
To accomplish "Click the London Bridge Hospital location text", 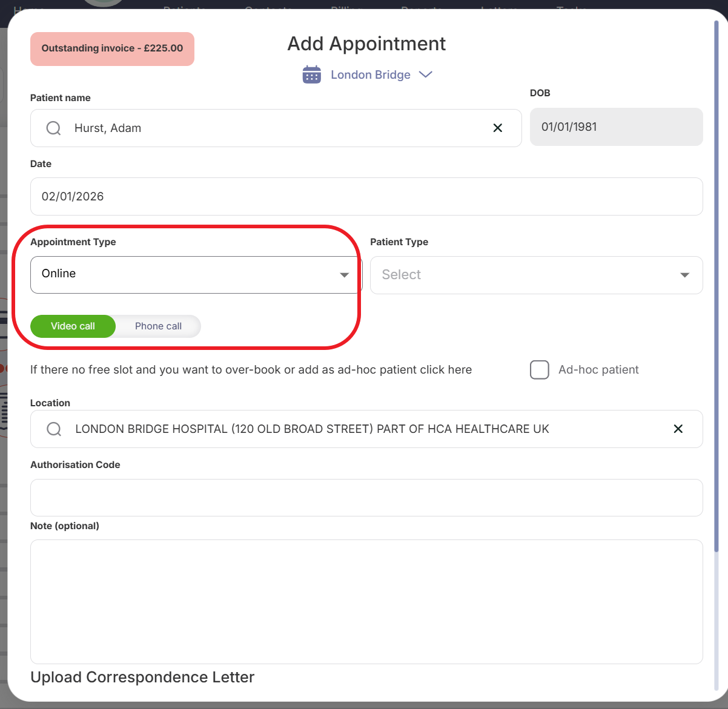I will click(x=312, y=429).
